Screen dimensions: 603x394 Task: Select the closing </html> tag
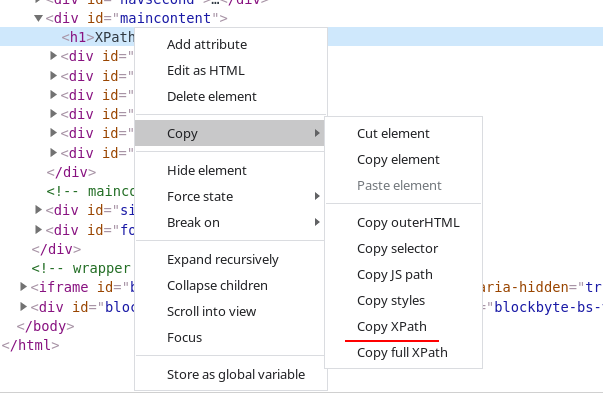coord(31,345)
